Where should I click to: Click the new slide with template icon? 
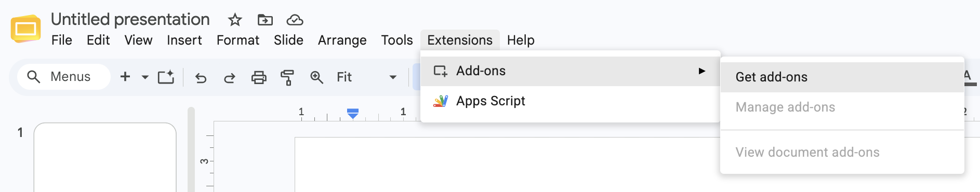click(166, 77)
